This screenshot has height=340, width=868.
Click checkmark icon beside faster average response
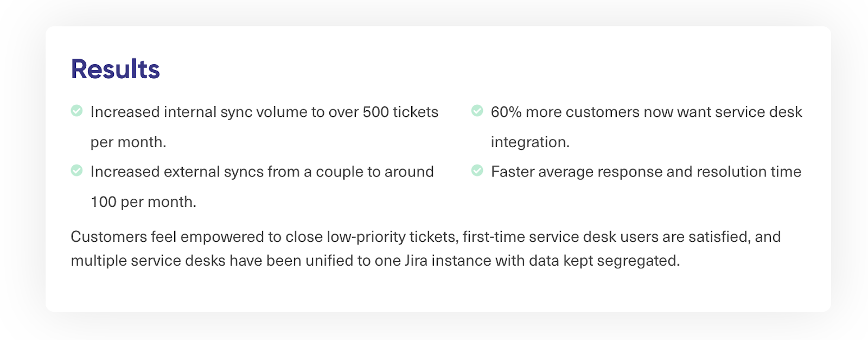click(x=477, y=171)
